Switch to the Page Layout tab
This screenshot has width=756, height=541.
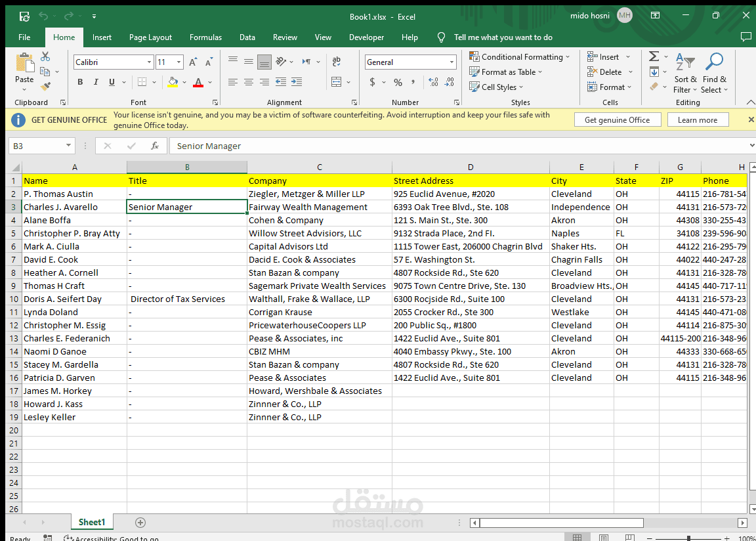[x=150, y=37]
